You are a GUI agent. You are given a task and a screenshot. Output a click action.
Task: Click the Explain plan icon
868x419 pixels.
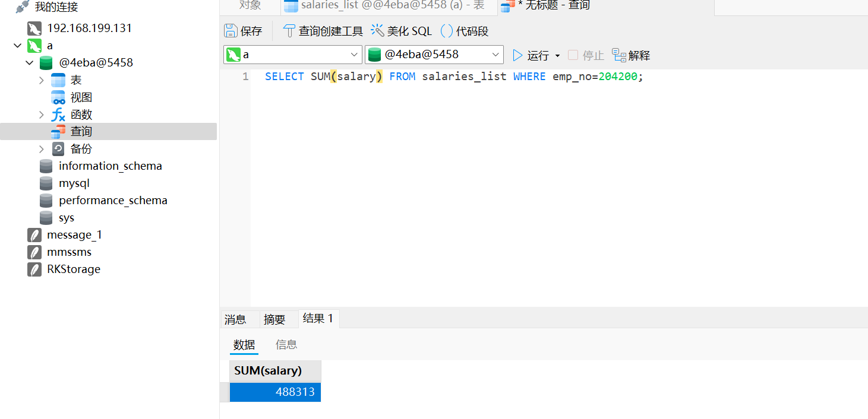(619, 55)
